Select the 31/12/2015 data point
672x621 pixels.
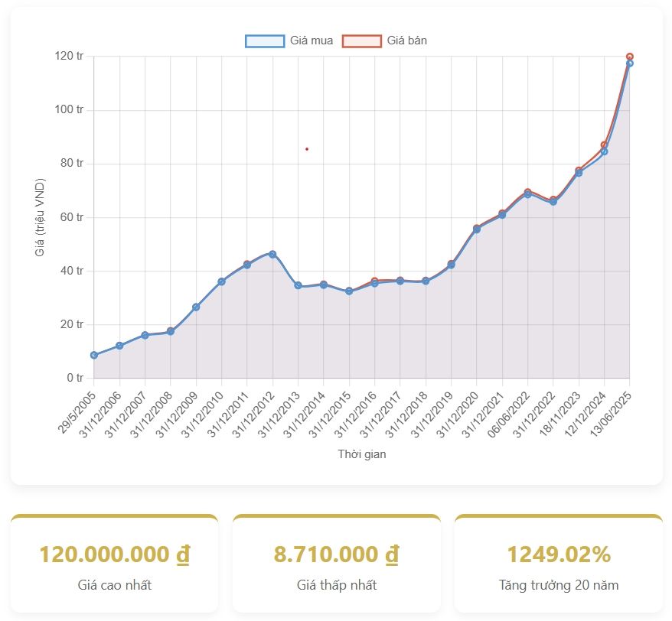click(x=349, y=291)
